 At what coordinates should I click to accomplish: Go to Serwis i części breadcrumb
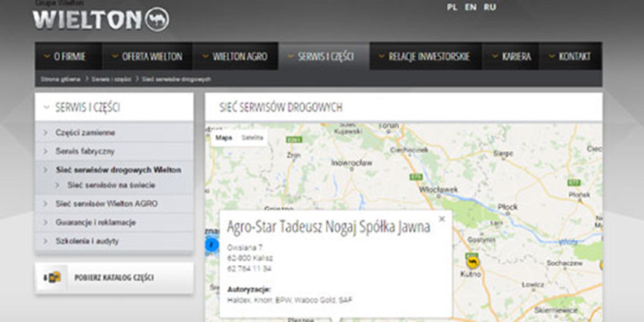click(111, 79)
